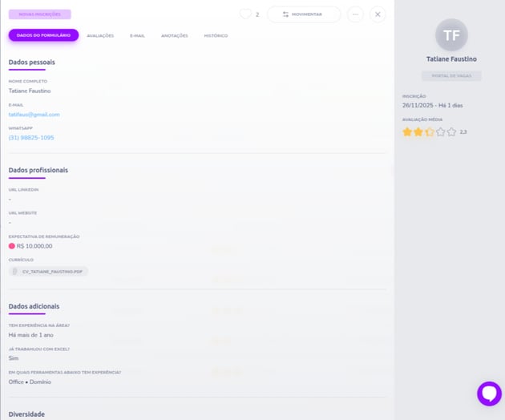Select the Dados do Formulário tab
505x420 pixels.
click(x=43, y=35)
